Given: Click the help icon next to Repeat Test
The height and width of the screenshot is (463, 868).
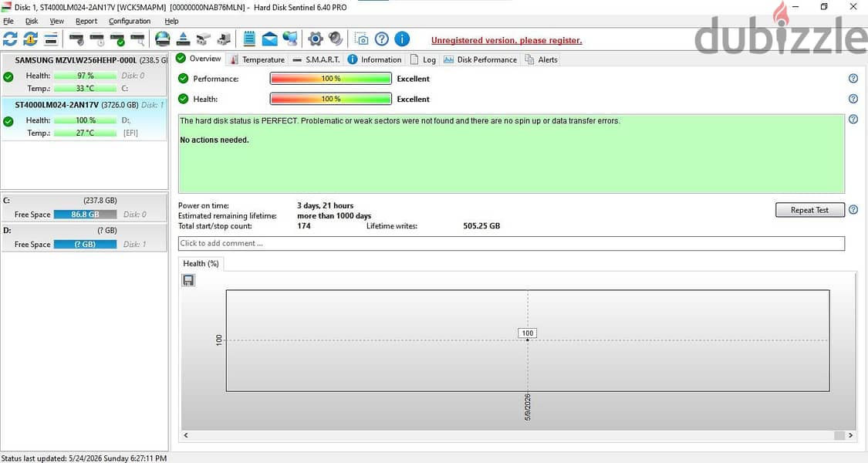Looking at the screenshot, I should [853, 209].
